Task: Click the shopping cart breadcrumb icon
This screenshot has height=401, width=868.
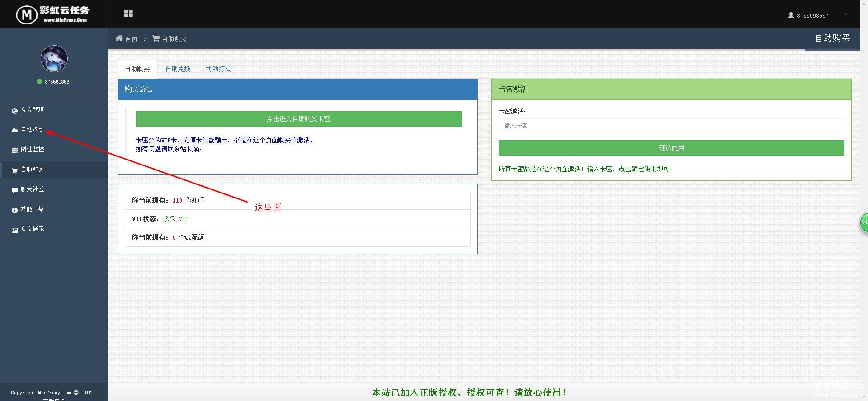Action: [156, 38]
